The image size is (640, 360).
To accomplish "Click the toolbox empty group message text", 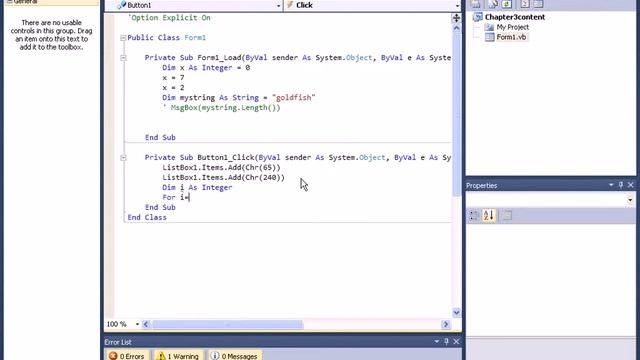I will coord(51,35).
